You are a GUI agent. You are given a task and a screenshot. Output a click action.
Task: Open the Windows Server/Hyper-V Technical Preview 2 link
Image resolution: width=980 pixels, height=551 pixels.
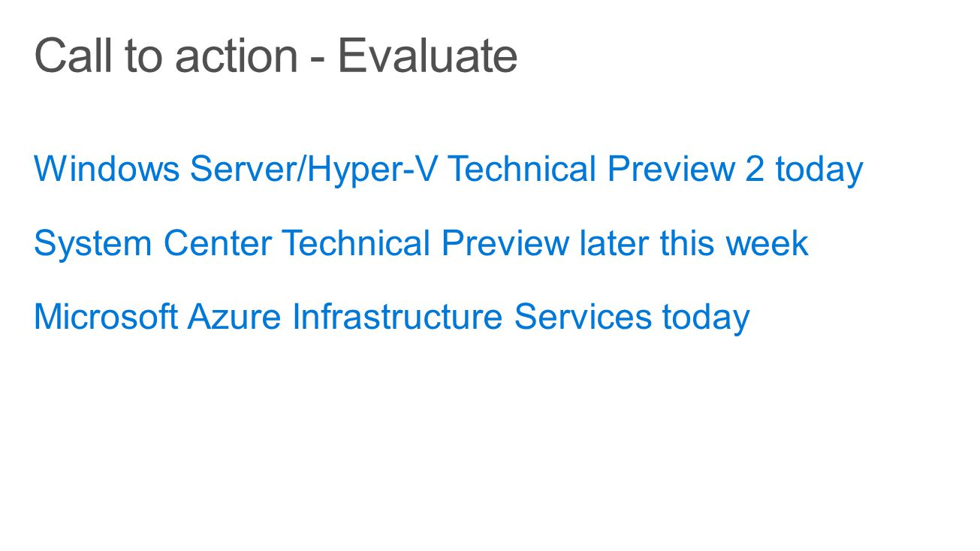coord(448,170)
